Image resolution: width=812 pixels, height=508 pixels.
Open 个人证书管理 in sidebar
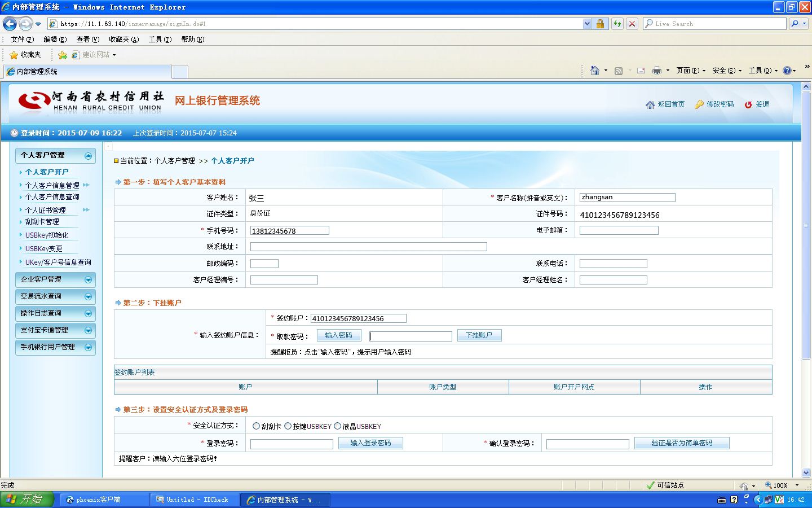46,210
